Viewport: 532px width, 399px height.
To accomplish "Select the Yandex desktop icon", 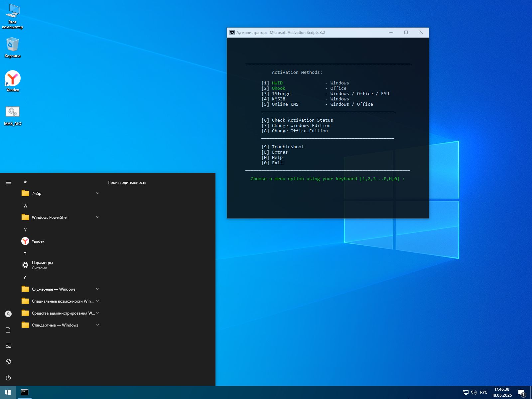I will tap(13, 79).
